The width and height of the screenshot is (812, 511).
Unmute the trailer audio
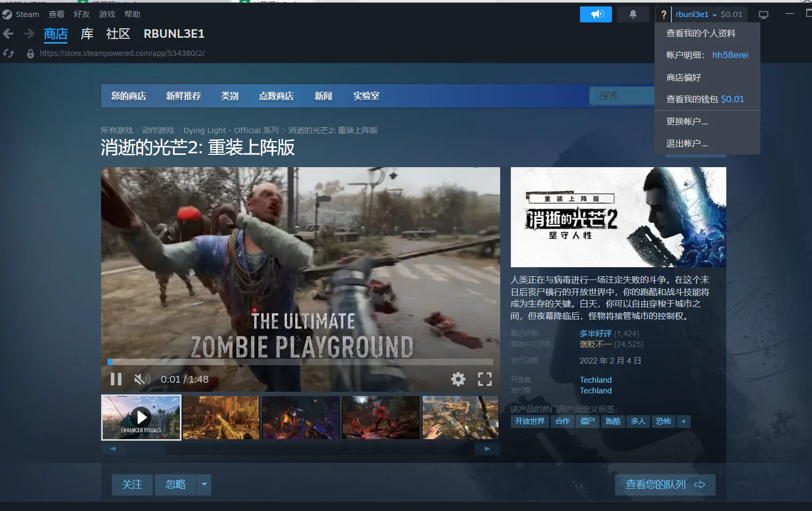pyautogui.click(x=140, y=379)
